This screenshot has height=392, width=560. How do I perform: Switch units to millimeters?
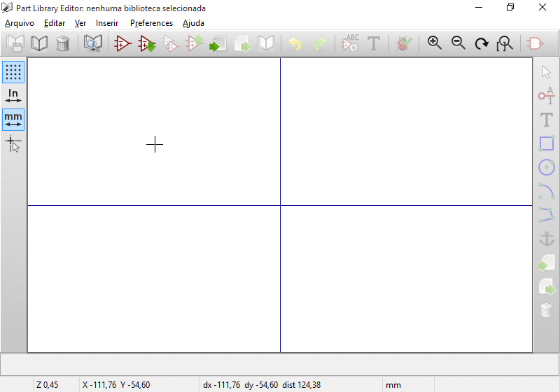coord(13,120)
